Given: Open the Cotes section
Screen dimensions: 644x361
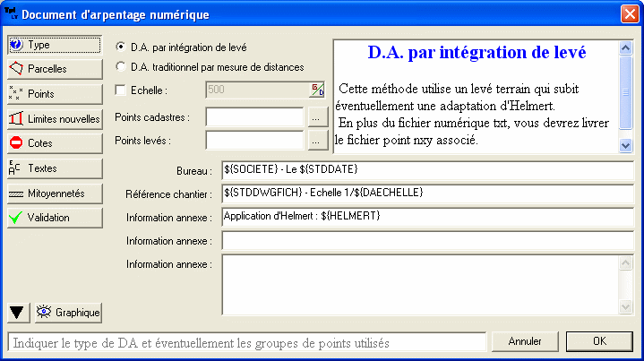Looking at the screenshot, I should (x=53, y=142).
